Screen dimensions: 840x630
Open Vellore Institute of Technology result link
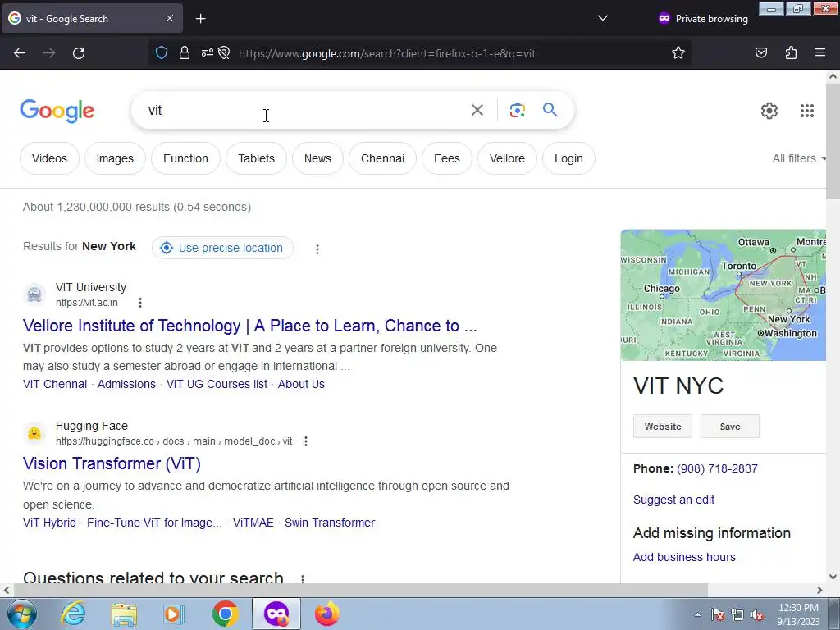(x=249, y=326)
